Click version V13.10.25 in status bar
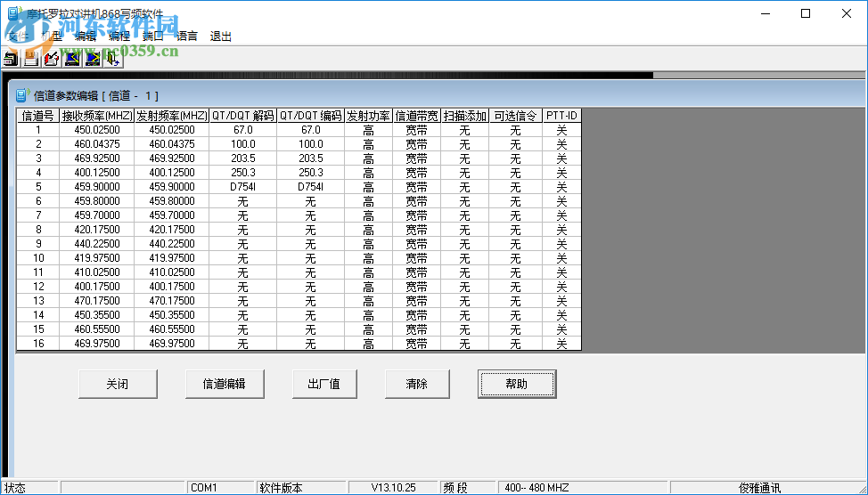Viewport: 868px width, 495px height. (394, 488)
